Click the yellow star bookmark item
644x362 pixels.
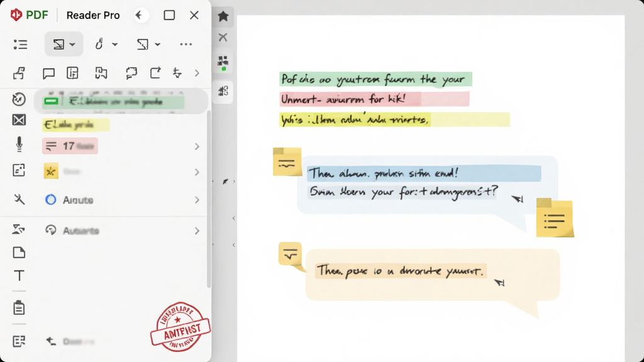(51, 172)
